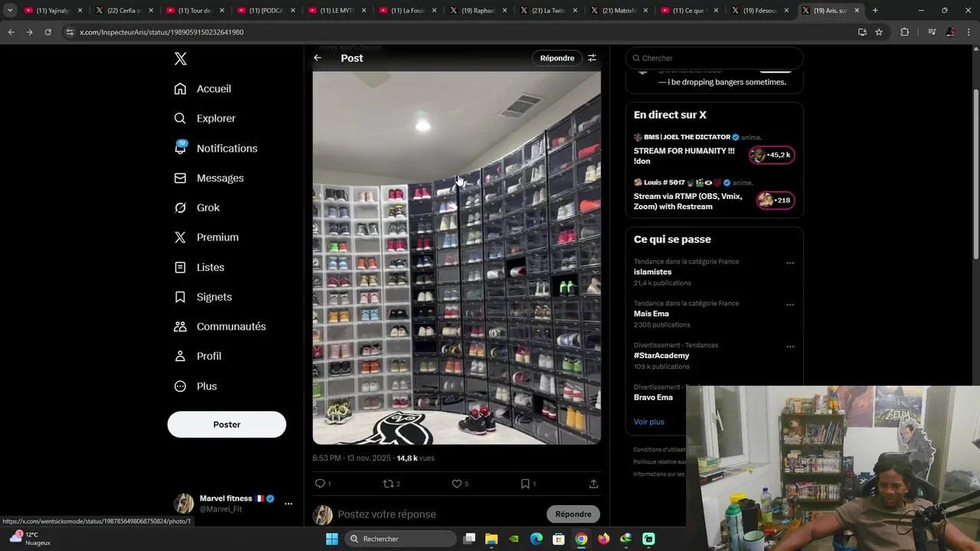Open more options for #StarAcademy trend
This screenshot has height=551, width=980.
tap(790, 347)
